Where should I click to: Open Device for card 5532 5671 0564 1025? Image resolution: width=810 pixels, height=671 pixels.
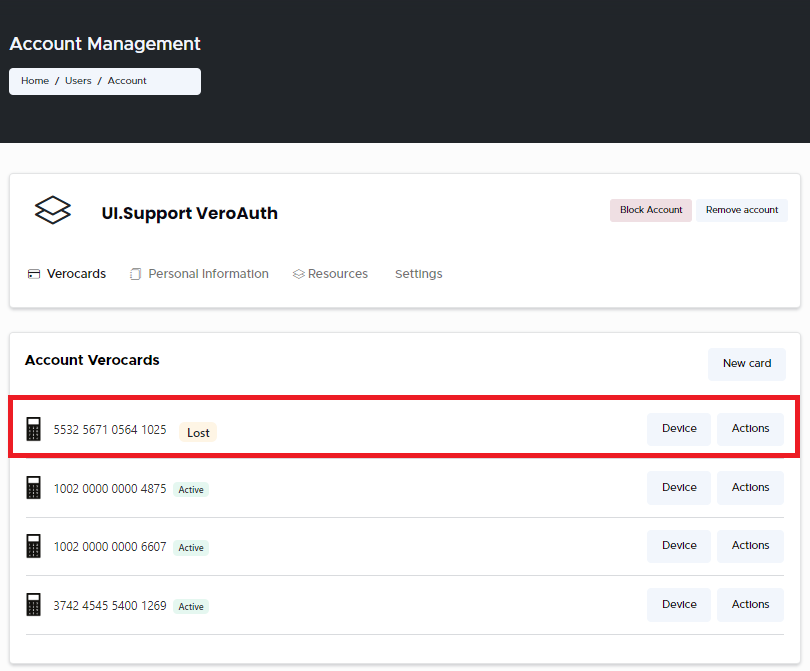678,428
